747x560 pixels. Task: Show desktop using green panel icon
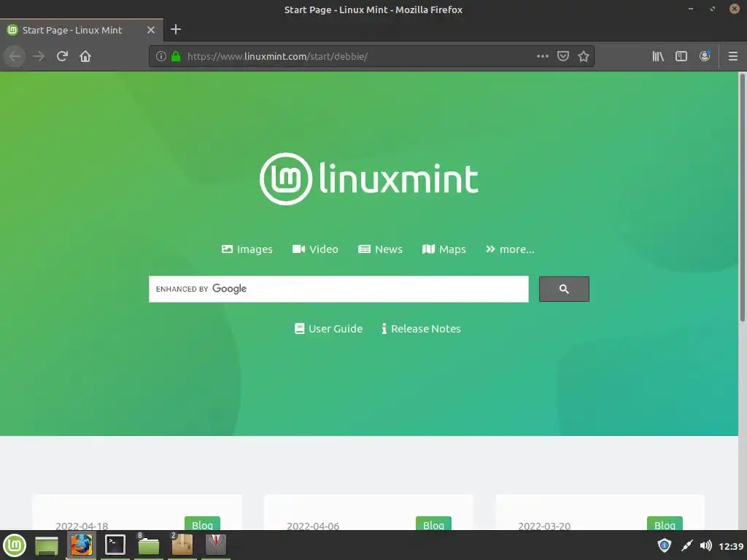(x=47, y=545)
